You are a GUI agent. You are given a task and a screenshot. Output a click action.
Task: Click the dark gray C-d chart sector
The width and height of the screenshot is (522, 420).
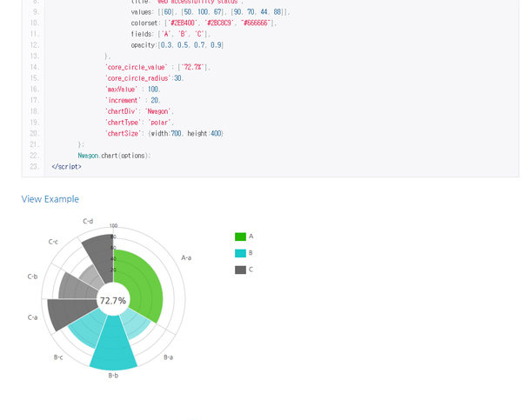(x=100, y=257)
